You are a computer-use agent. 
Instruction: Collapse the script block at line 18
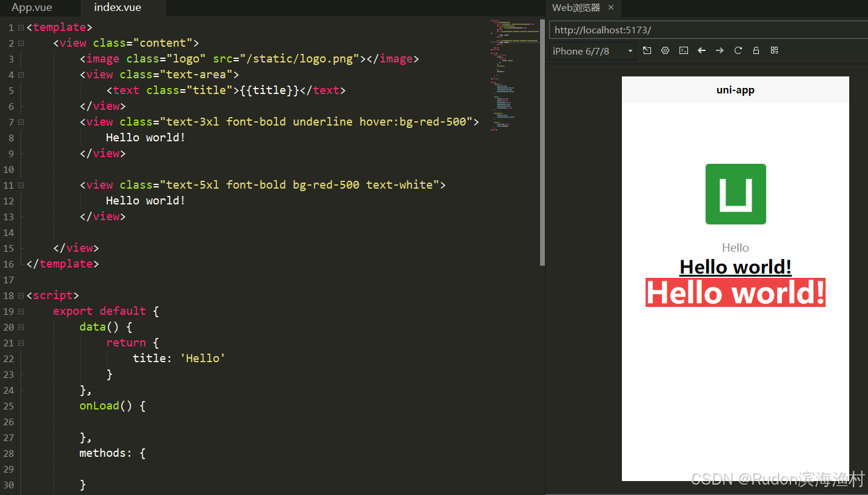(x=21, y=295)
